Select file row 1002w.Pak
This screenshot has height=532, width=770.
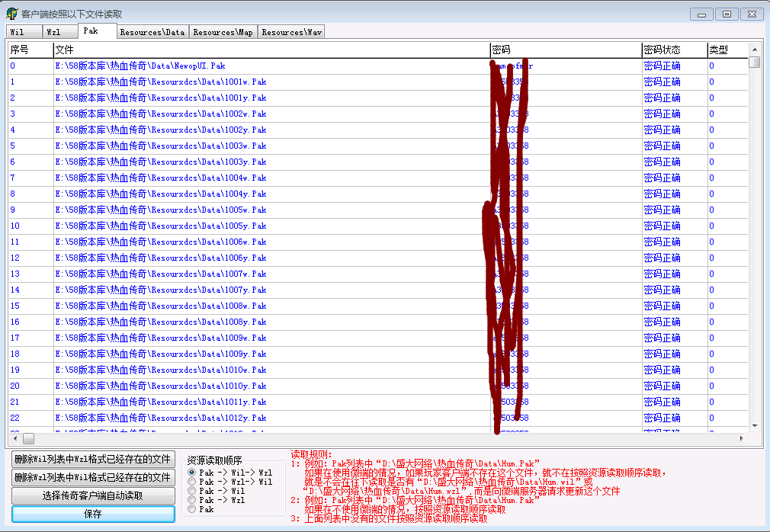coord(378,114)
